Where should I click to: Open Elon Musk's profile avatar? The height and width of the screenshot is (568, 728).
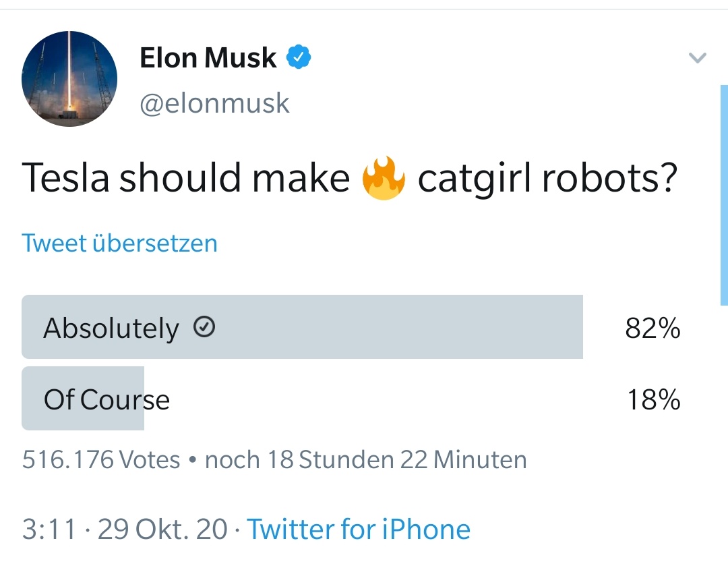(x=69, y=78)
